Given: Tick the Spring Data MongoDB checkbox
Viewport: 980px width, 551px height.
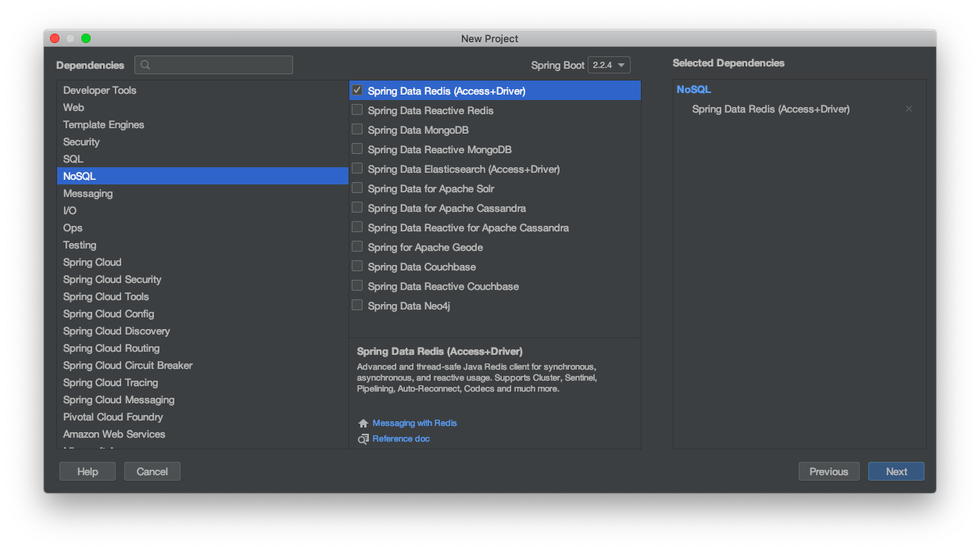Looking at the screenshot, I should pyautogui.click(x=357, y=130).
